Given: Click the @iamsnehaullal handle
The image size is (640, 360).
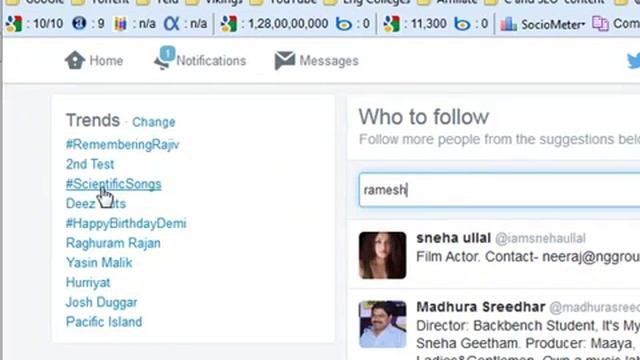Looking at the screenshot, I should click(x=540, y=238).
